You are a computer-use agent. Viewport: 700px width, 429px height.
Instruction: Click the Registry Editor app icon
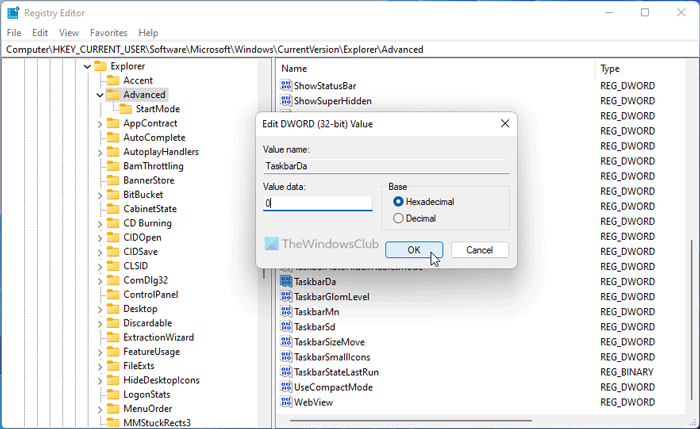pos(13,13)
